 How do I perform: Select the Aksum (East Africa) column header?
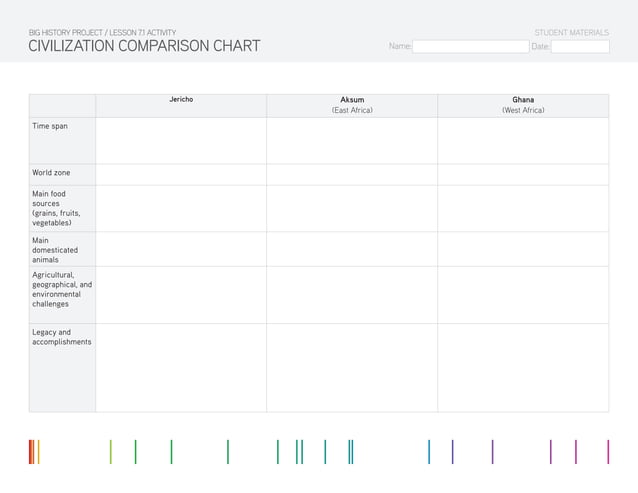(x=352, y=105)
